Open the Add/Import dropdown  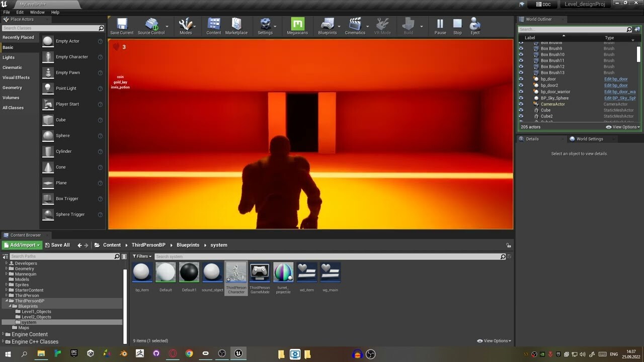[x=22, y=245]
